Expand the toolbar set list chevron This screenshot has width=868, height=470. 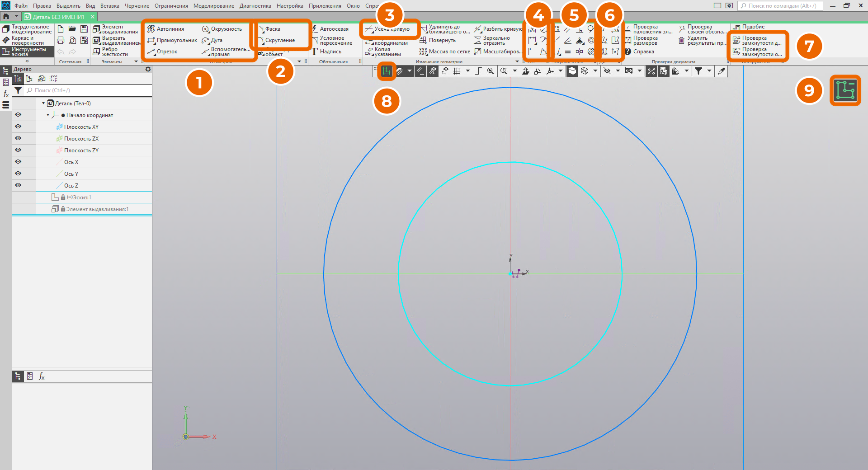coord(27,61)
